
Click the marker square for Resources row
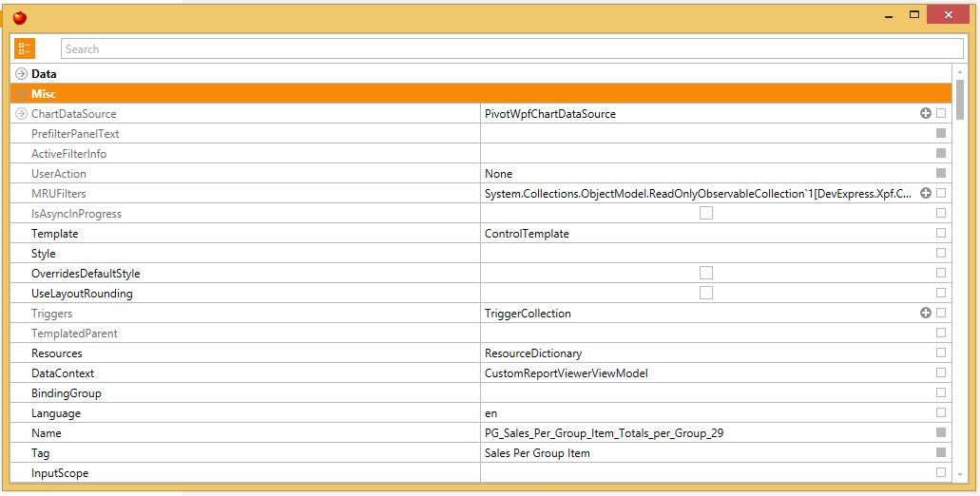(x=941, y=353)
